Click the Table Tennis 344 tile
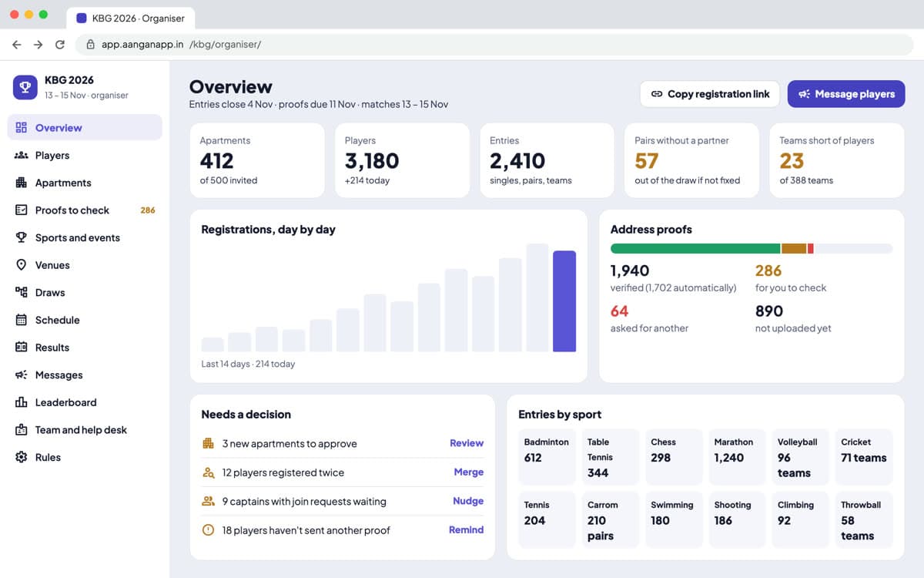Screen dimensions: 924x578 point(611,457)
